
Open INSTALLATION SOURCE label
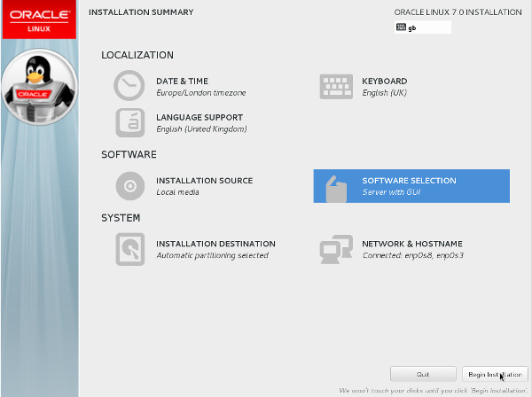(205, 181)
